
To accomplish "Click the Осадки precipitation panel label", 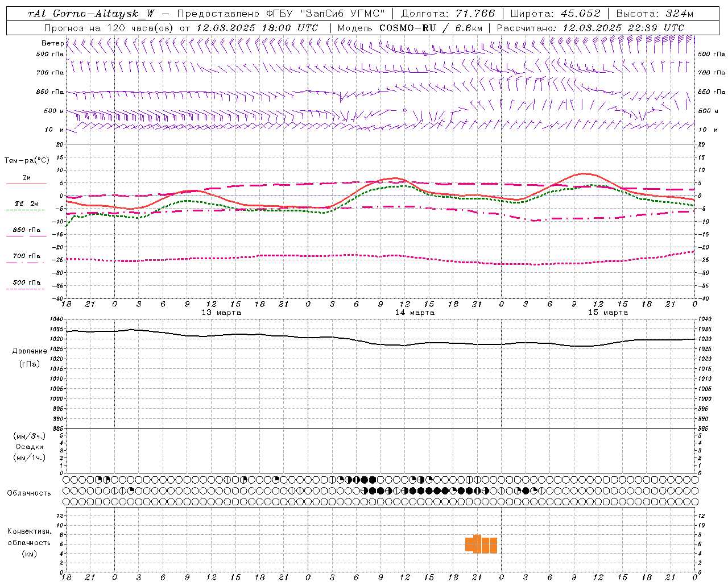I will pyautogui.click(x=30, y=447).
